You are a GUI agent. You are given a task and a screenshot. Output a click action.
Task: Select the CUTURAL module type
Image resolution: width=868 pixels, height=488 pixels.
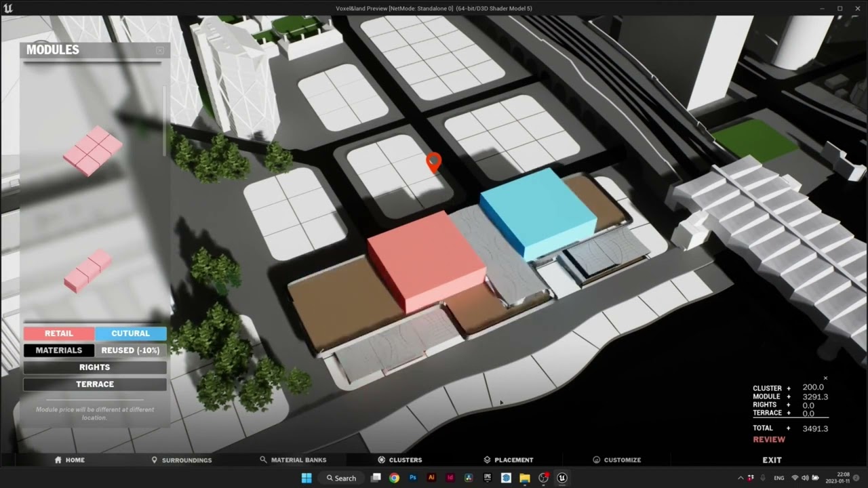131,333
